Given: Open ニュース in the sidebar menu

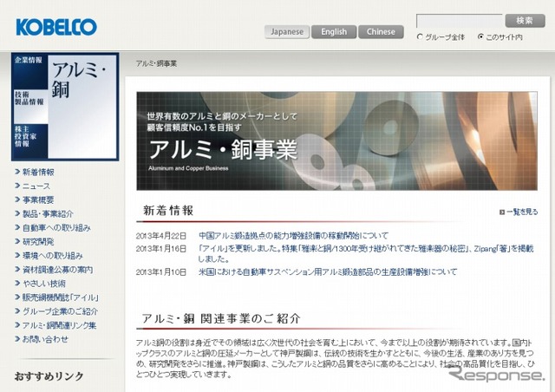Looking at the screenshot, I should (36, 186).
